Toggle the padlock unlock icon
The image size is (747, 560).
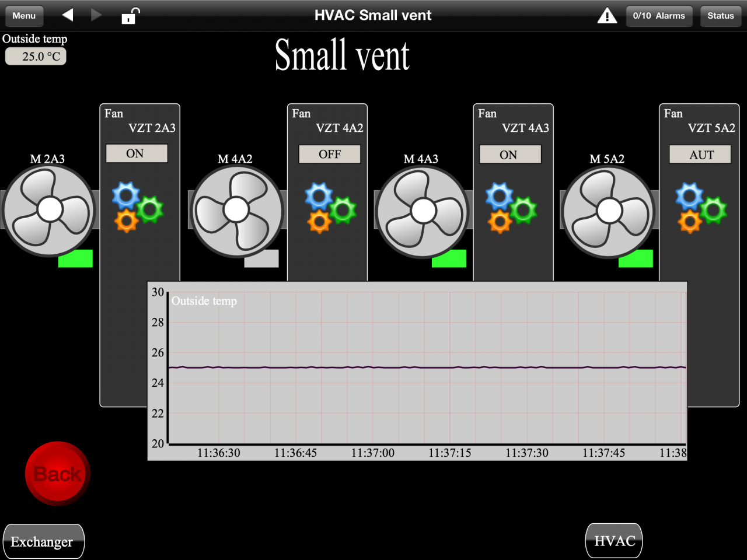(130, 16)
